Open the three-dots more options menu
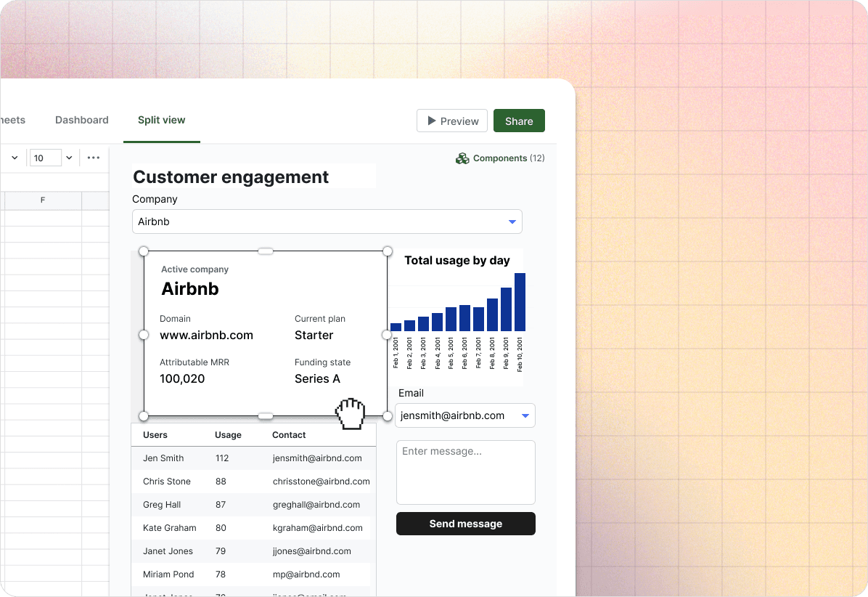This screenshot has width=868, height=597. 94,158
